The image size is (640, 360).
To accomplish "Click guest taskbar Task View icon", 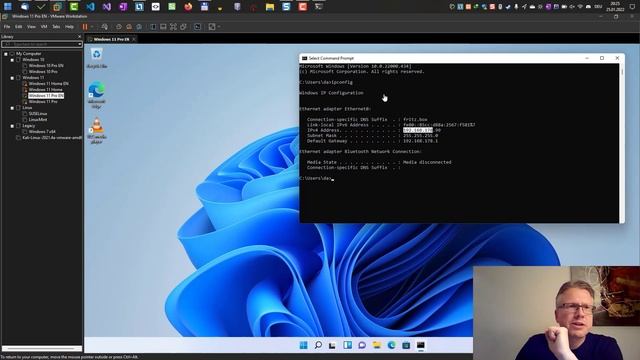I will pos(332,345).
